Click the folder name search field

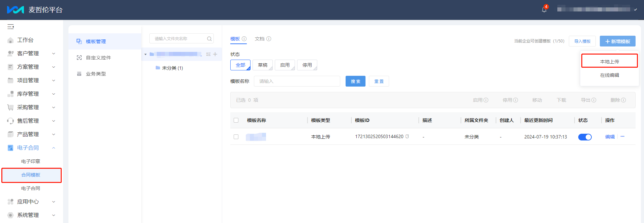pos(181,39)
